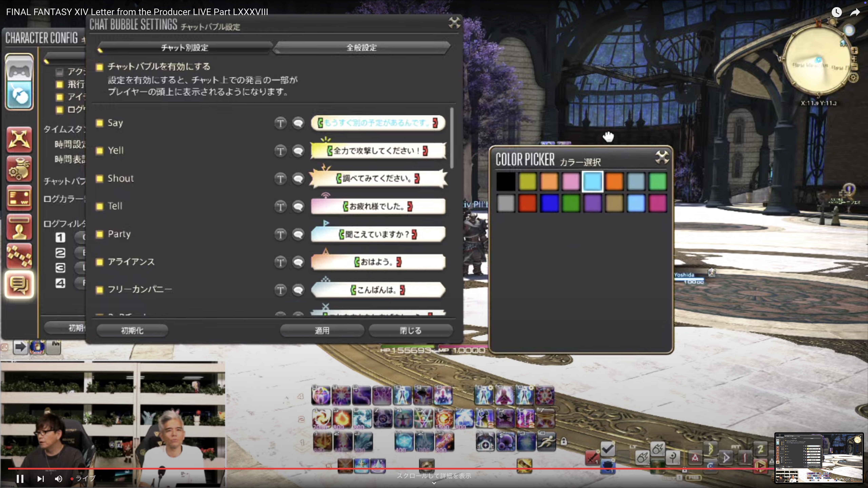
Task: Toggle the Tell chat bubble checkbox
Action: 99,206
